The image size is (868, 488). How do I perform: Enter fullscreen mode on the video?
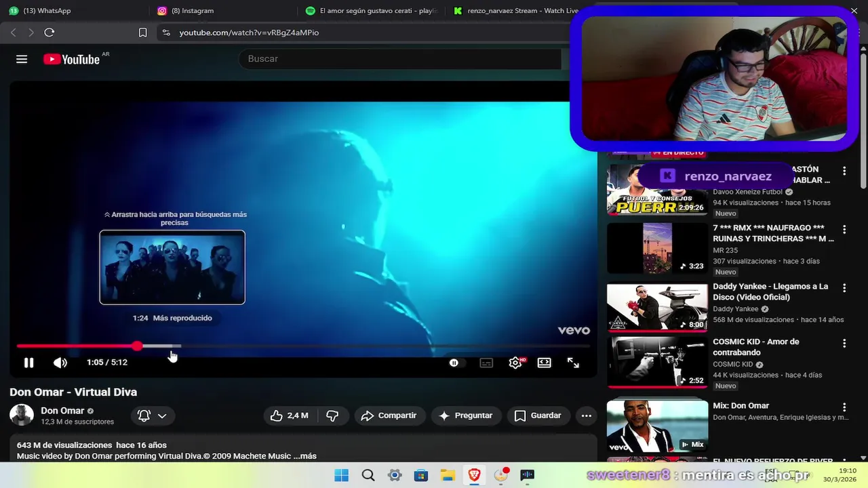[x=573, y=363]
